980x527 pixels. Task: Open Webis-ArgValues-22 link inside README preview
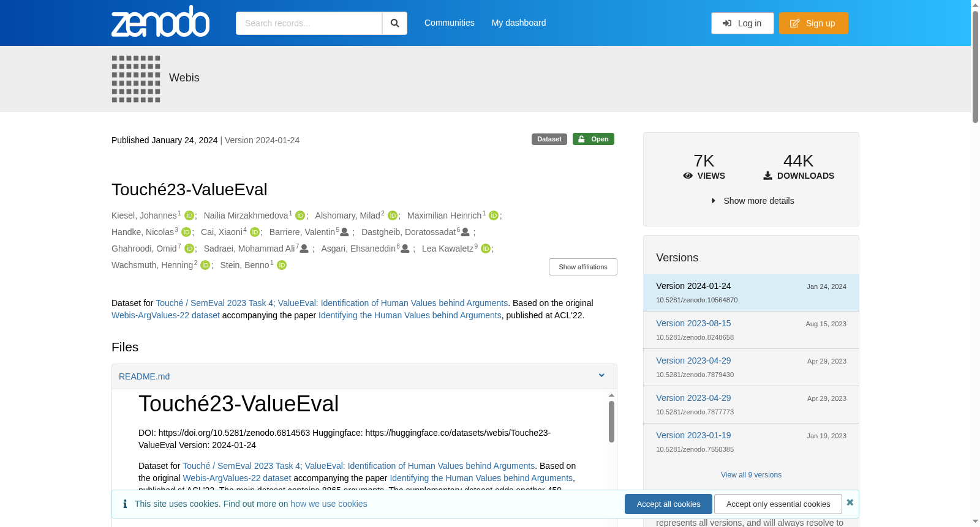237,478
